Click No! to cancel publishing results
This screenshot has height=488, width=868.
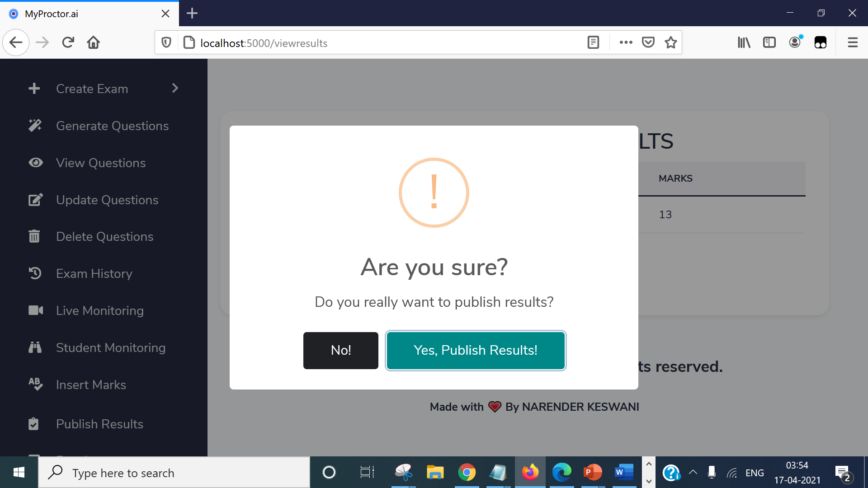[340, 350]
